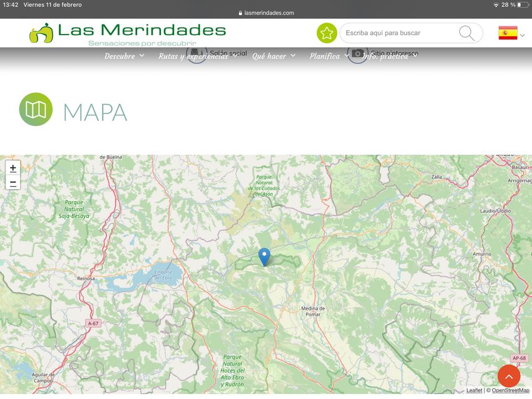
Task: Select the blue location marker on the map
Action: [264, 257]
